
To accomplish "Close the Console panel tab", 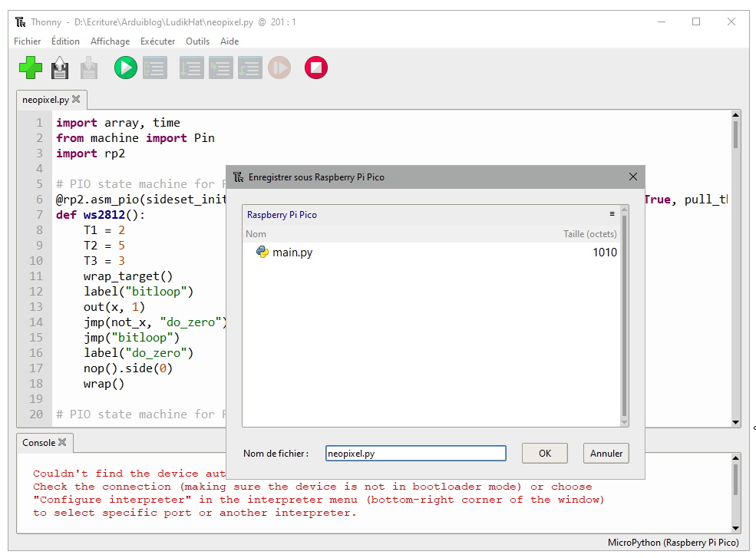I will tap(62, 442).
